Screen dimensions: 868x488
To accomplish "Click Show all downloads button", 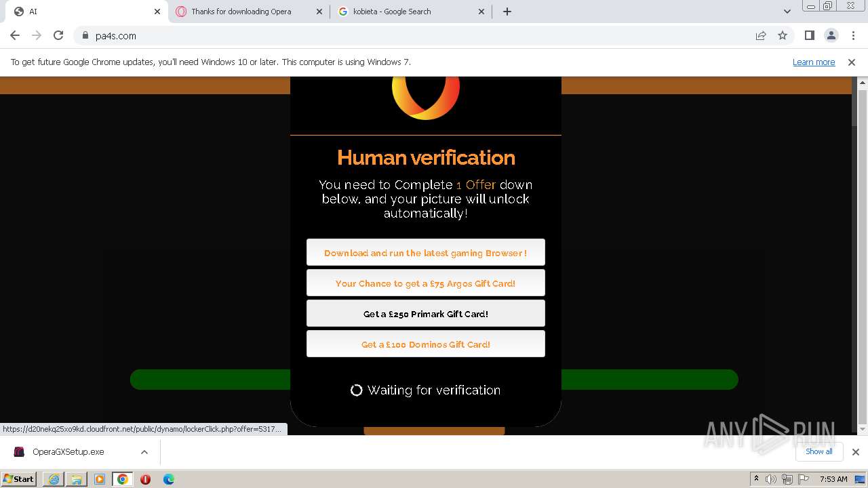I will [819, 451].
